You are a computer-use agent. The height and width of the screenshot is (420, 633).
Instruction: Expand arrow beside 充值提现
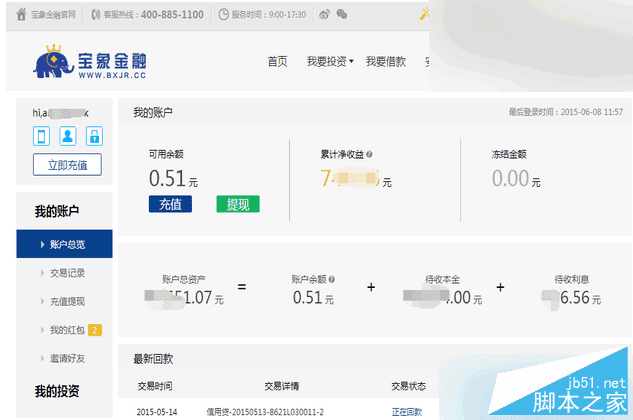(x=42, y=302)
